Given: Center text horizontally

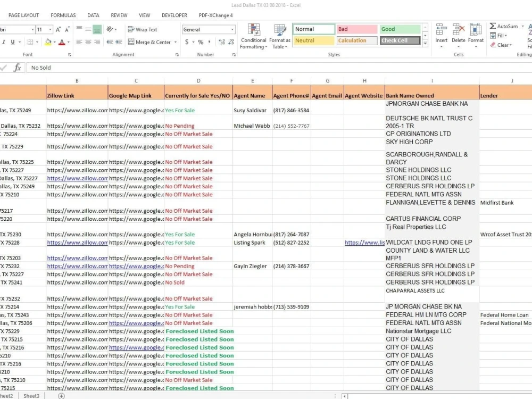Looking at the screenshot, I should pos(88,42).
